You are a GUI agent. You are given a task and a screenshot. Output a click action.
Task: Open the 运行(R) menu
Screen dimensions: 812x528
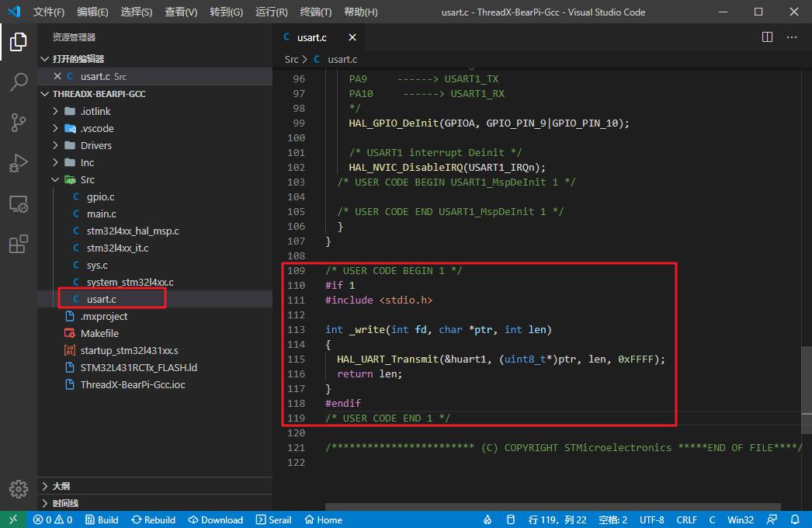tap(272, 12)
